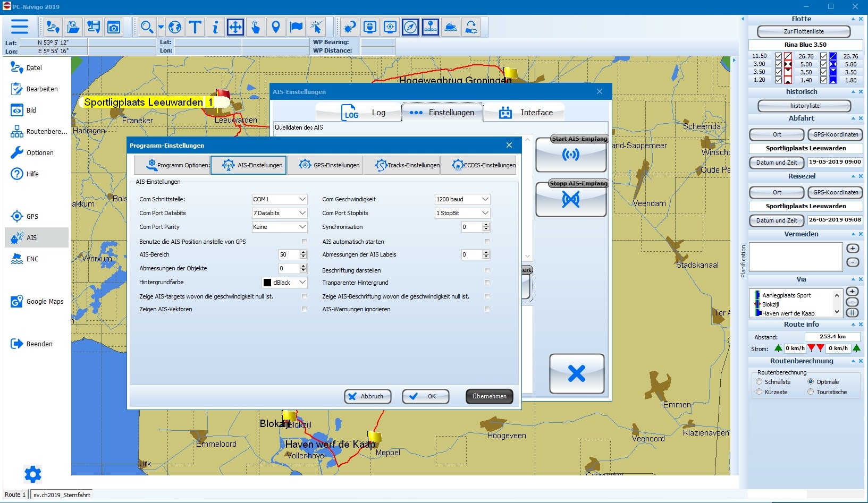Open the Hintergrundfarbe clBlack color picker

pyautogui.click(x=285, y=283)
